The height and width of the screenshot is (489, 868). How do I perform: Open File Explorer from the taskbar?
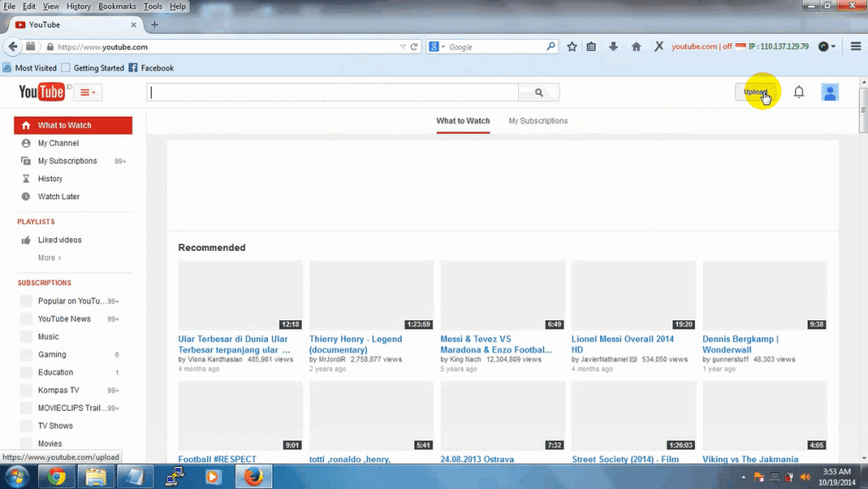pyautogui.click(x=95, y=477)
